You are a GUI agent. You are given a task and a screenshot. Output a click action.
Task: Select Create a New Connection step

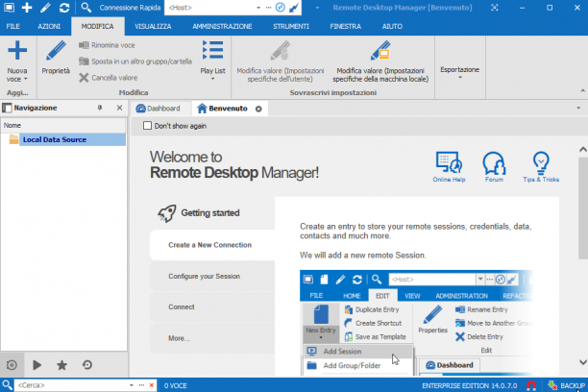pyautogui.click(x=212, y=245)
